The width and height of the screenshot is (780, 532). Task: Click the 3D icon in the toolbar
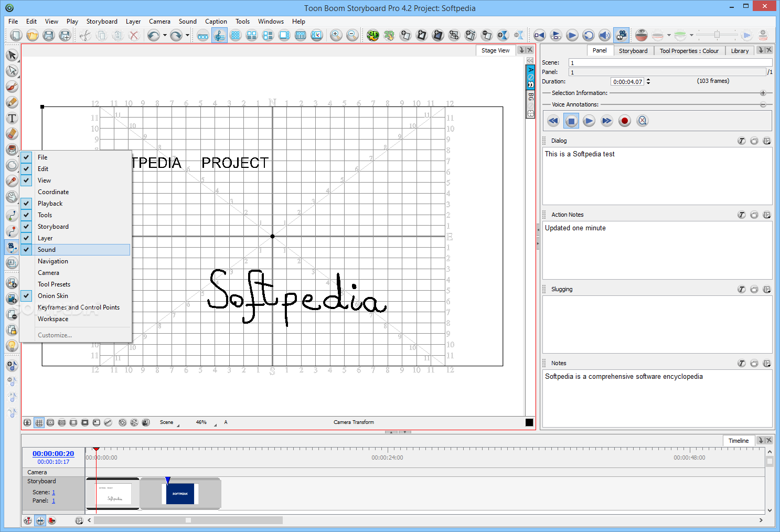pos(373,35)
